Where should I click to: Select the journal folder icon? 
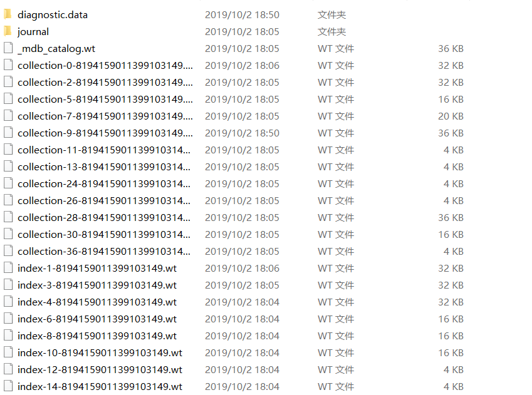pyautogui.click(x=8, y=31)
